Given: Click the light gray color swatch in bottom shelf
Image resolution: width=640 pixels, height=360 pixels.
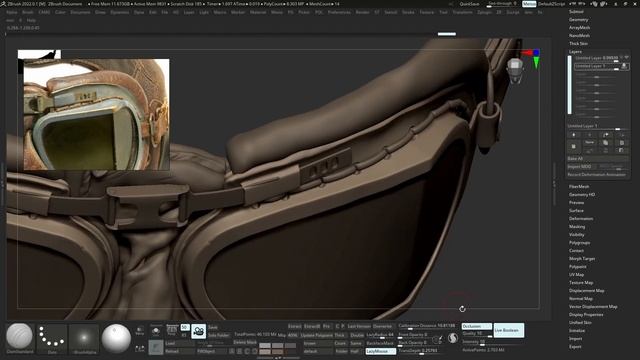Looking at the screenshot, I should pos(265,346).
